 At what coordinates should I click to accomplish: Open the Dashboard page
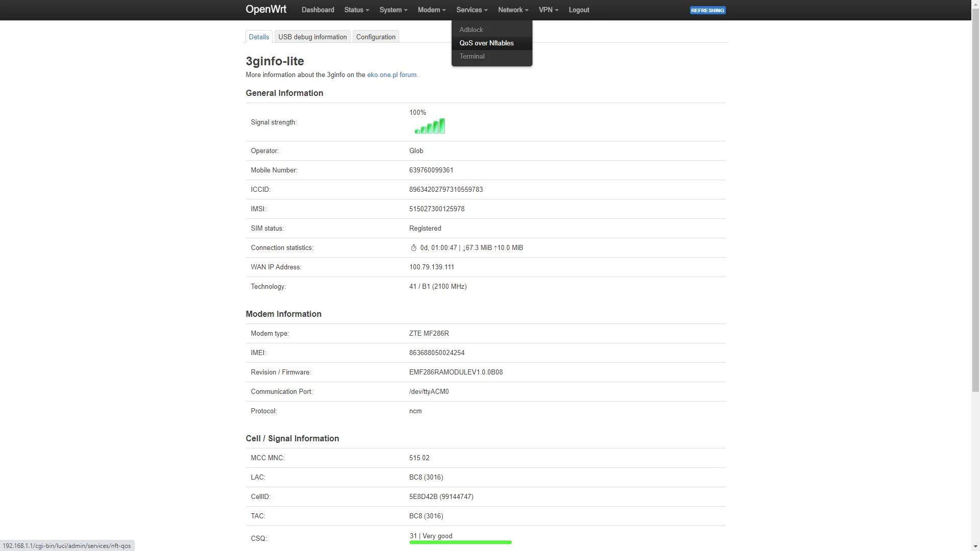tap(317, 10)
